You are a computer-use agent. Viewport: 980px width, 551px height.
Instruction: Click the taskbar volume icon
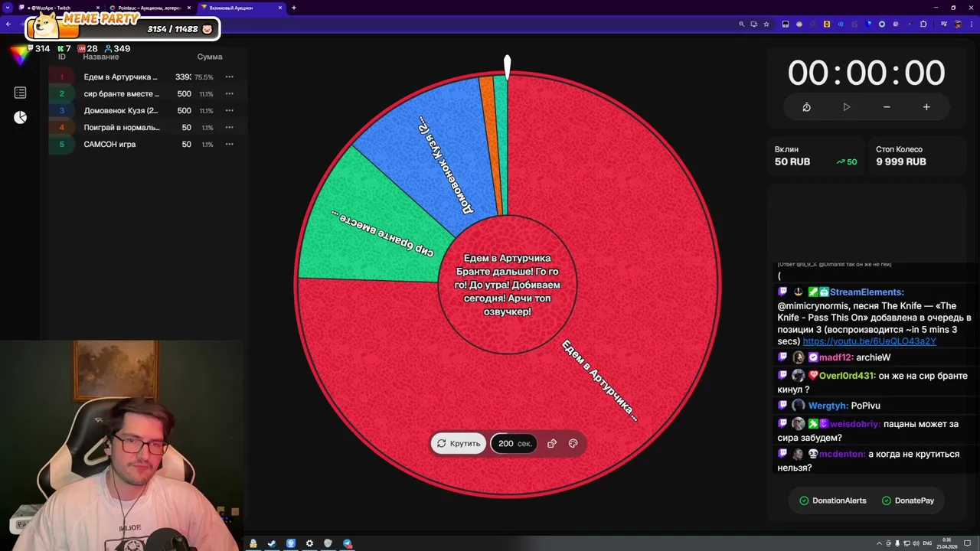[915, 543]
